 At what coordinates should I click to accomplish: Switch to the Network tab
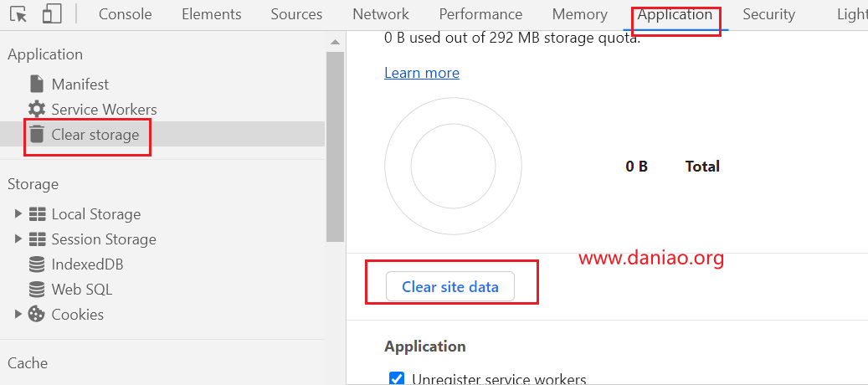(x=380, y=14)
